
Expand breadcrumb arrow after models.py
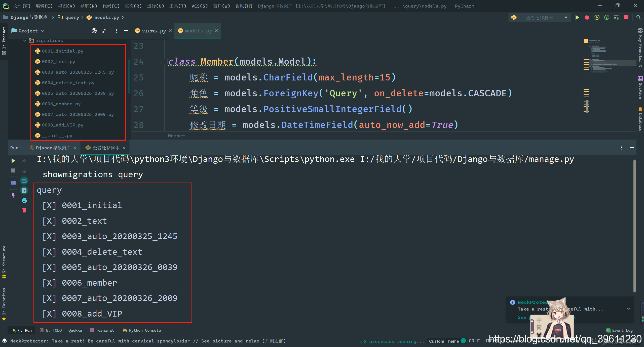pyautogui.click(x=123, y=17)
